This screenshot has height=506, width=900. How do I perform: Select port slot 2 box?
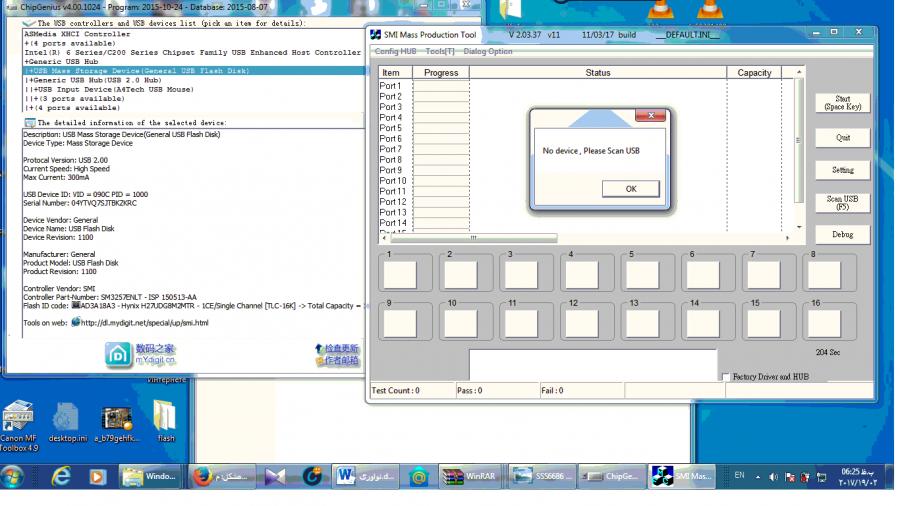click(460, 274)
